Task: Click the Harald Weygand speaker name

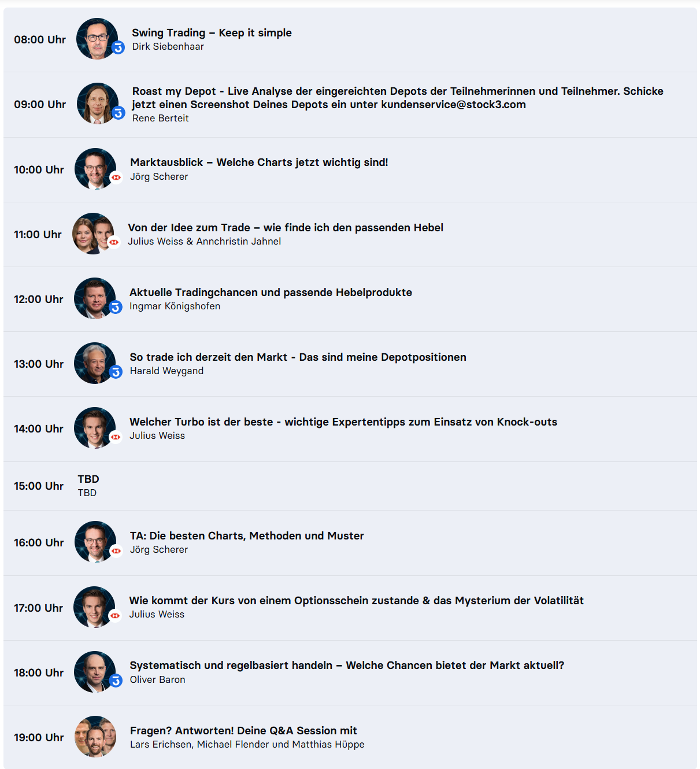Action: point(166,371)
